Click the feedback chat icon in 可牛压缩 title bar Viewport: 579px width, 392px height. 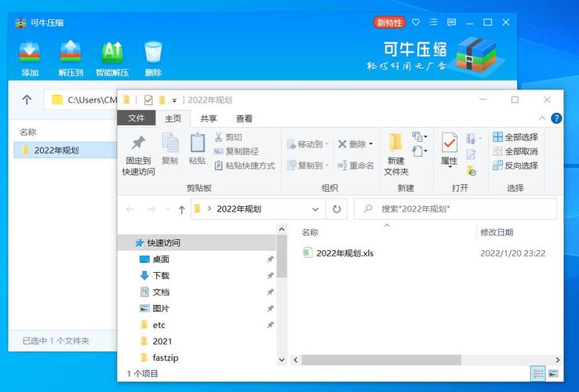coord(451,23)
